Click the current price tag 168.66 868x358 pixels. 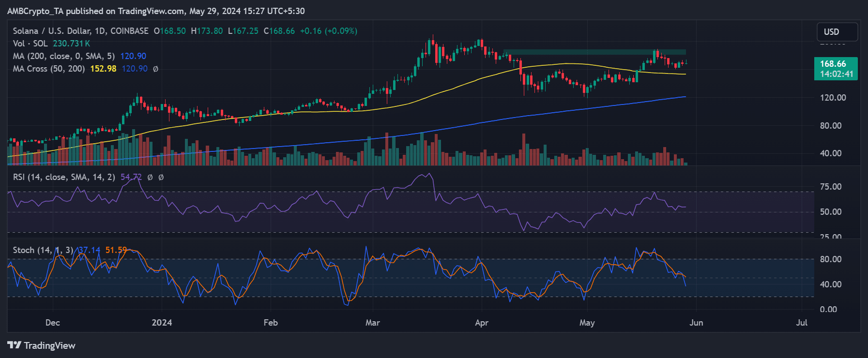pos(833,64)
